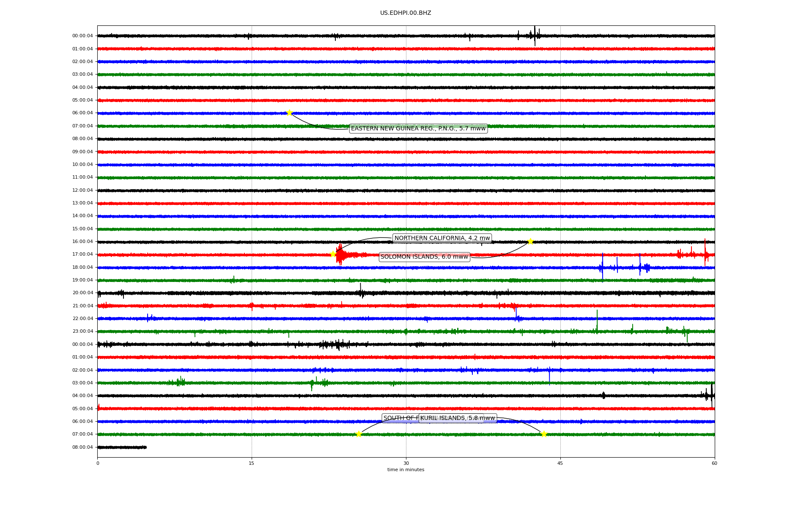
Task: Click the tall black spike on the top trace
Action: (535, 35)
